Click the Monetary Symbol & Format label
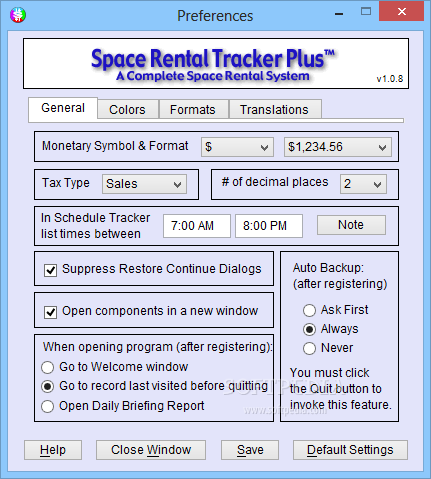This screenshot has width=431, height=479. (115, 146)
